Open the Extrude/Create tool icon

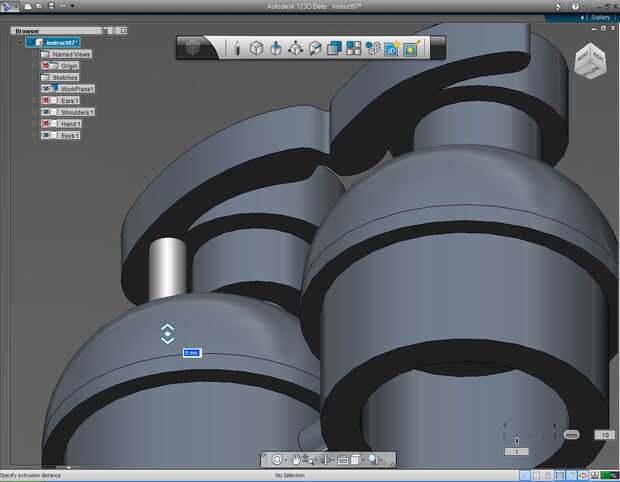pos(276,48)
